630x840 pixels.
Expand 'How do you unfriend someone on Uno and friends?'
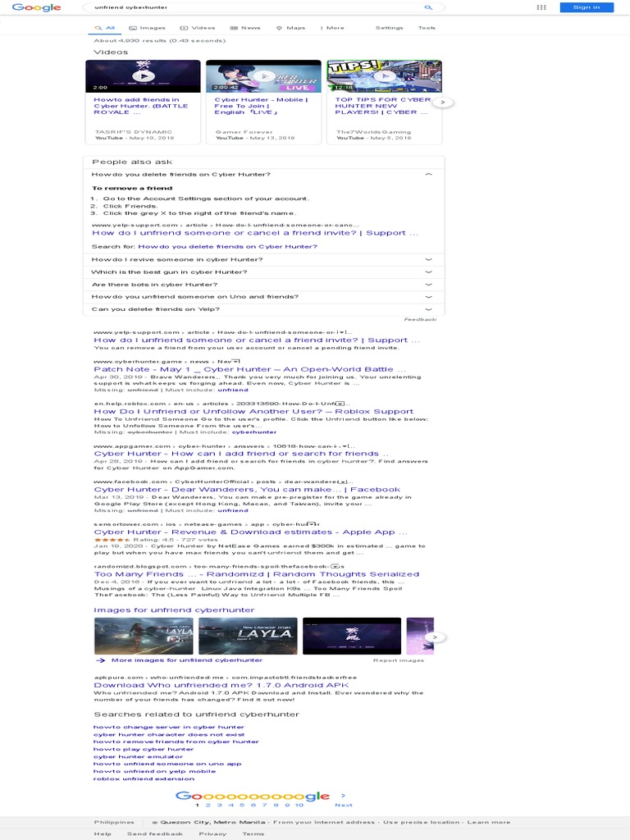[x=263, y=297]
